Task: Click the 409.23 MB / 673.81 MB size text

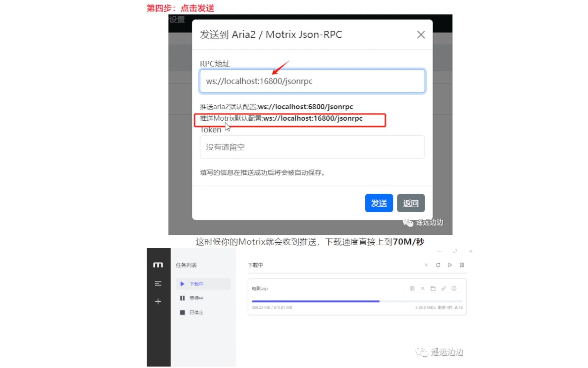Action: tap(272, 307)
